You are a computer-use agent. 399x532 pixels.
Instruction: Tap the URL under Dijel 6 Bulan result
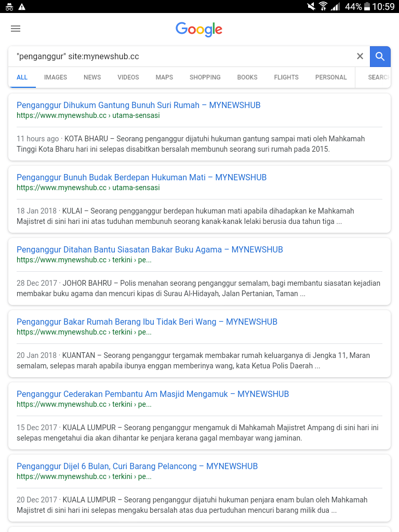(84, 477)
